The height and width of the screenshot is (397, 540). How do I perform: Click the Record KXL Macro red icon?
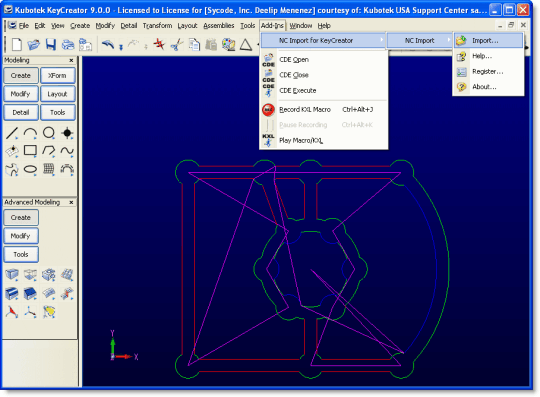pyautogui.click(x=268, y=109)
